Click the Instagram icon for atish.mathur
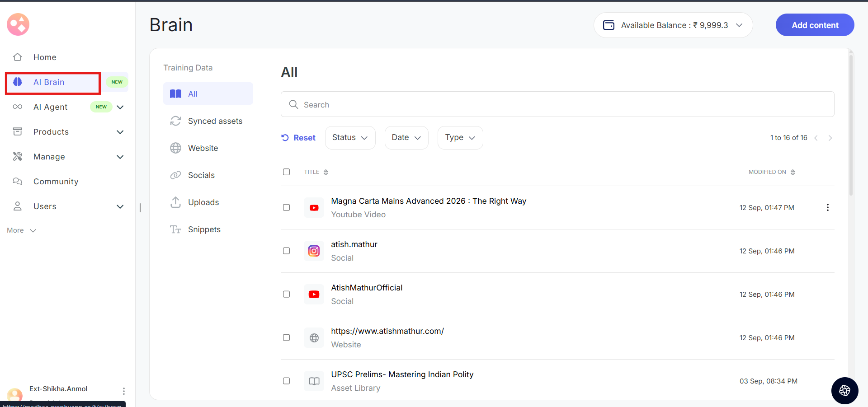 tap(314, 251)
